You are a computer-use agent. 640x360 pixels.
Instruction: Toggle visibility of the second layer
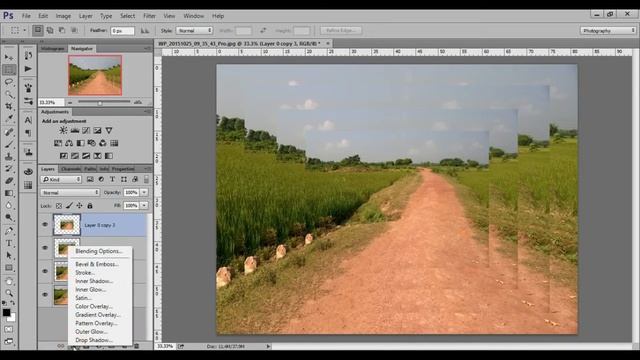(x=45, y=248)
